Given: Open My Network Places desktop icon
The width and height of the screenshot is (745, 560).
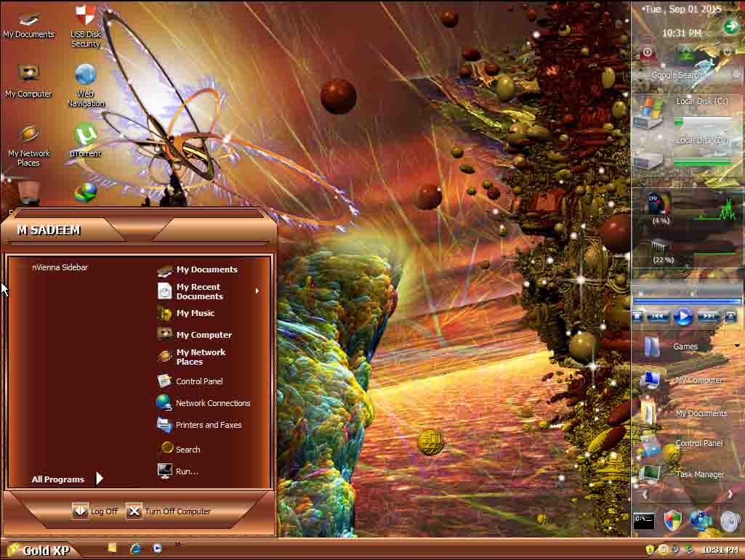Looking at the screenshot, I should pos(28,145).
